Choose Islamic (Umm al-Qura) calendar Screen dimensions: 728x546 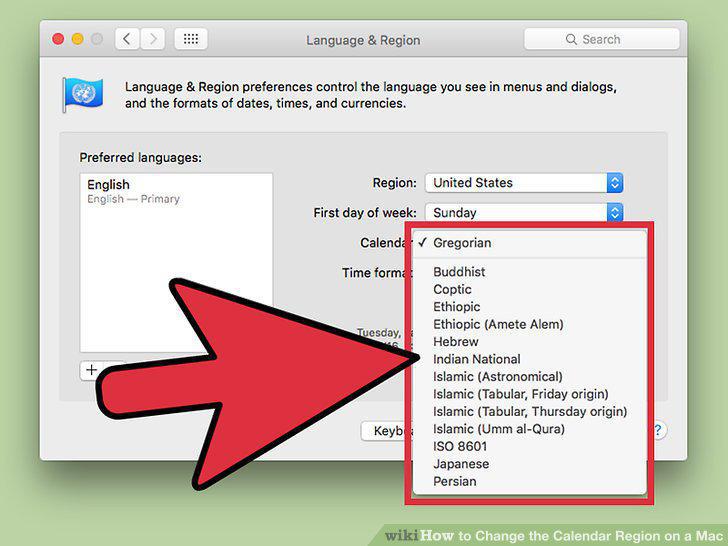(530, 429)
